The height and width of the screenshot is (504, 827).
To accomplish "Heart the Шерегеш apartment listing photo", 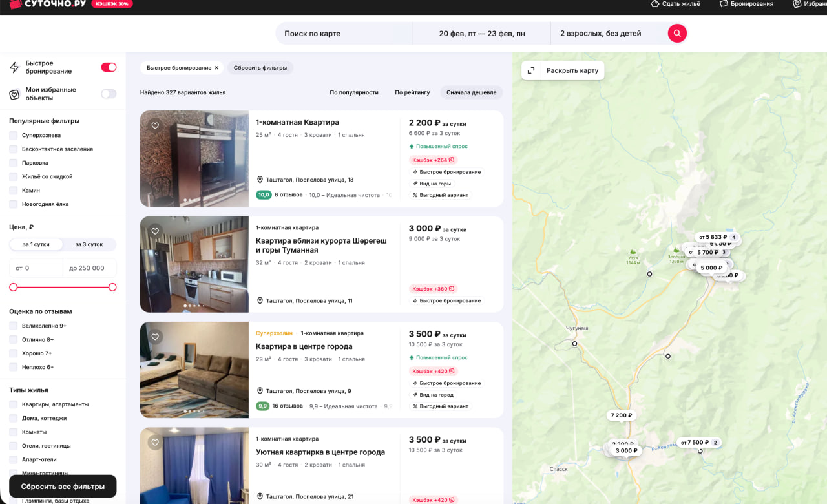I will pos(155,231).
